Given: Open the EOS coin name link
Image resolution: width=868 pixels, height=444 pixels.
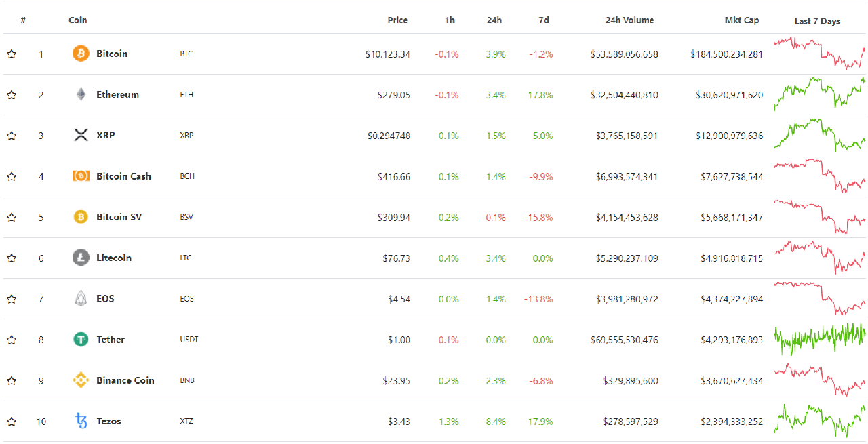Looking at the screenshot, I should pos(105,298).
